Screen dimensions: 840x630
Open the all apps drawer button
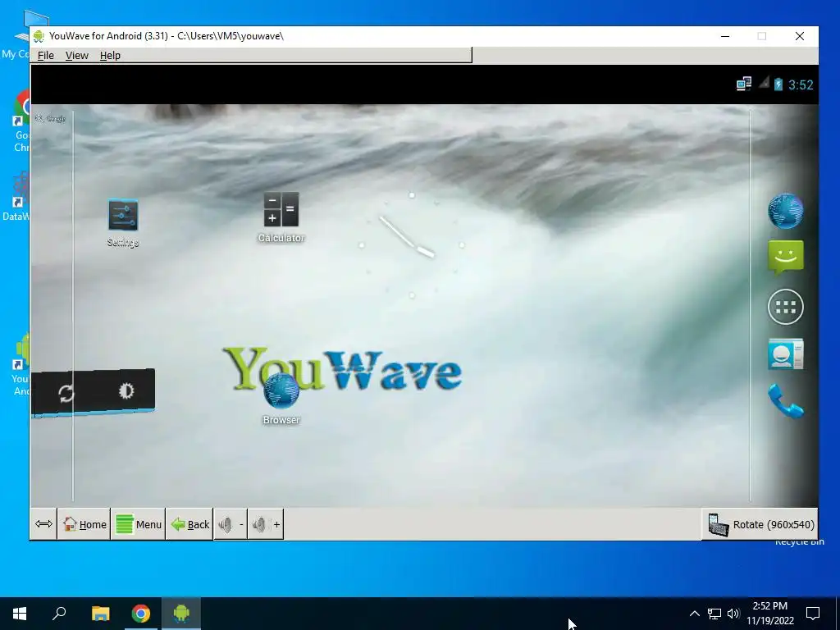pyautogui.click(x=785, y=307)
